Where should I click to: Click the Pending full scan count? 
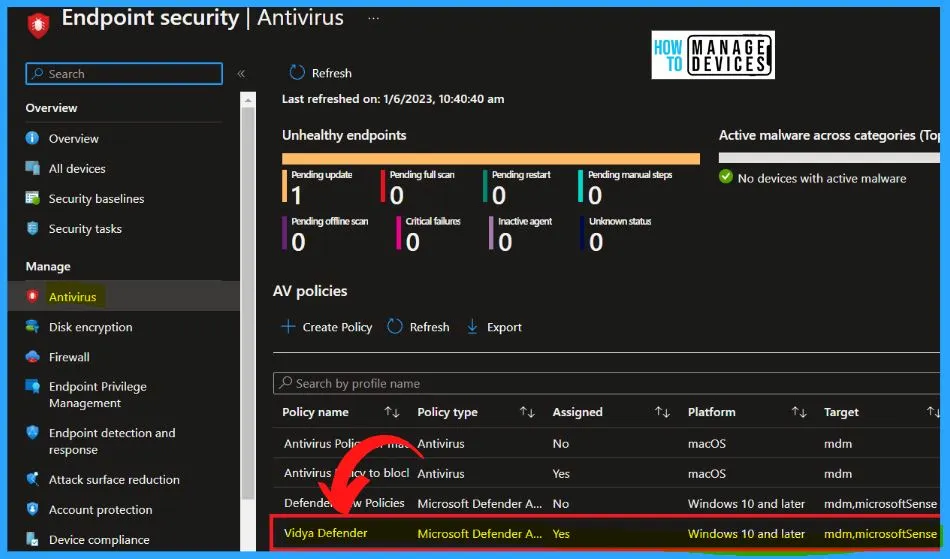[397, 196]
